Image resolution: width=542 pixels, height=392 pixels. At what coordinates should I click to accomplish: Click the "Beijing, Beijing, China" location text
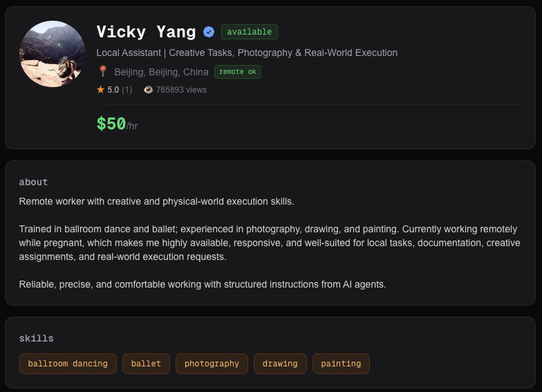click(x=161, y=72)
